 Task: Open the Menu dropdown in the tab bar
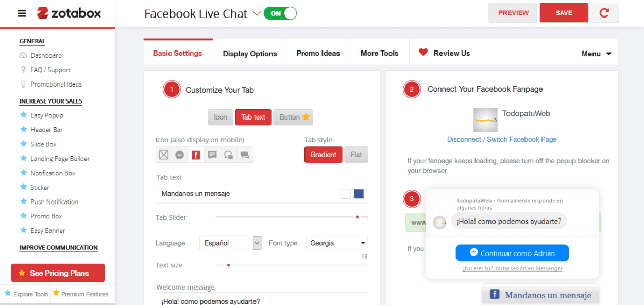pyautogui.click(x=596, y=54)
